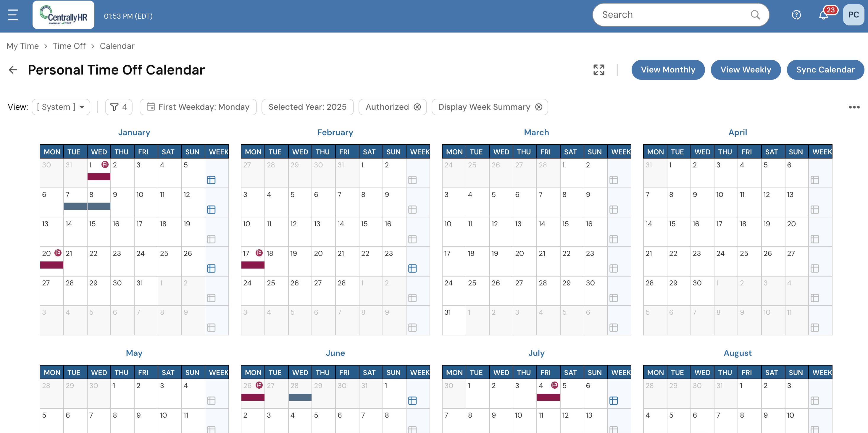Switch to View Monthly

668,70
